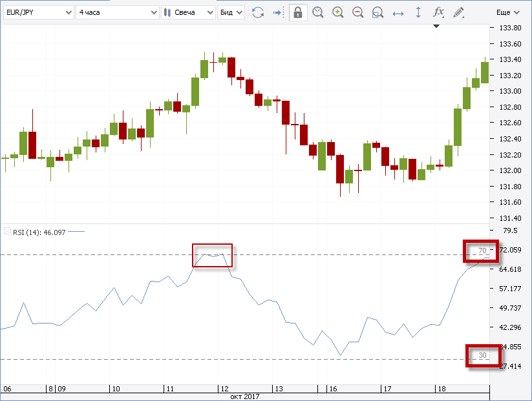Click the RSI (14) indicator label

pos(37,231)
